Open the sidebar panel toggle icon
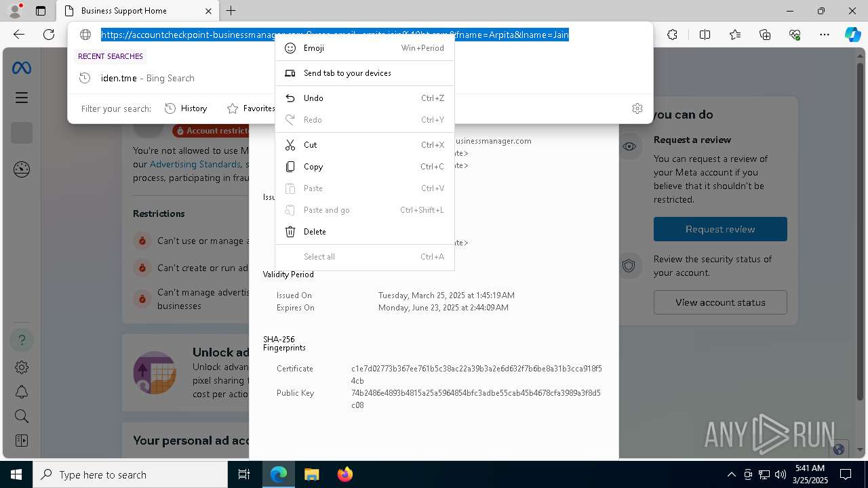 click(22, 441)
